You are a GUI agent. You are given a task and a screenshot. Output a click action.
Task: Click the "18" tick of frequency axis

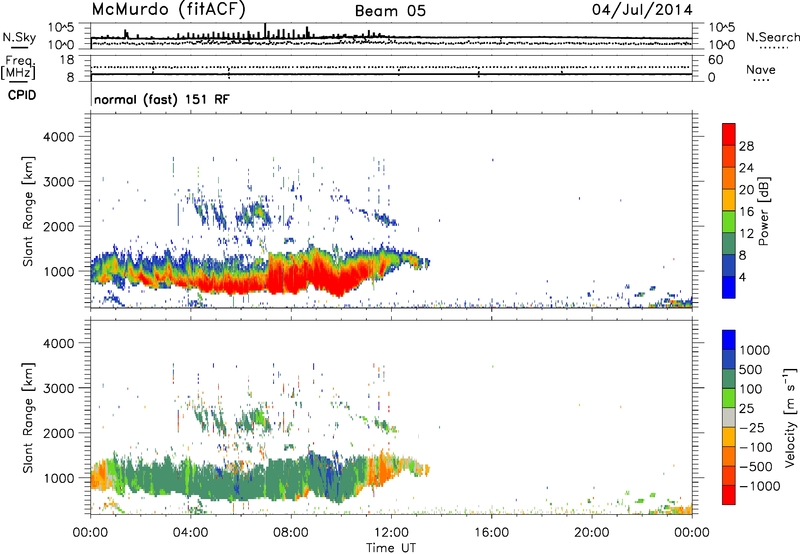coord(67,60)
